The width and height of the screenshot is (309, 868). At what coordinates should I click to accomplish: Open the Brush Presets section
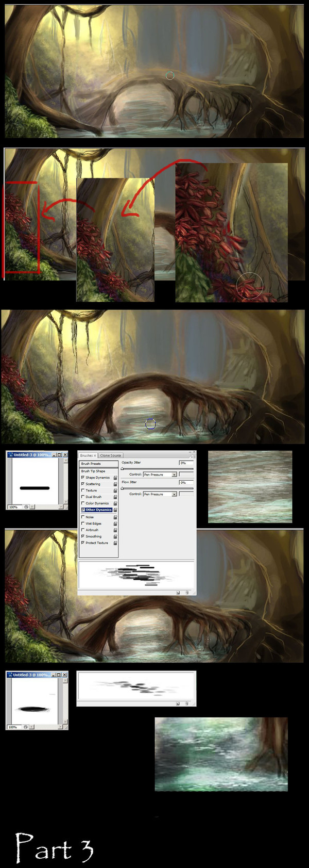coord(99,464)
